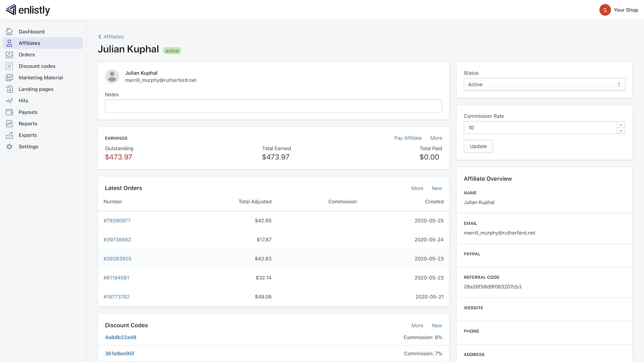The width and height of the screenshot is (644, 362).
Task: Open the Status dropdown showing Active
Action: pos(544,84)
